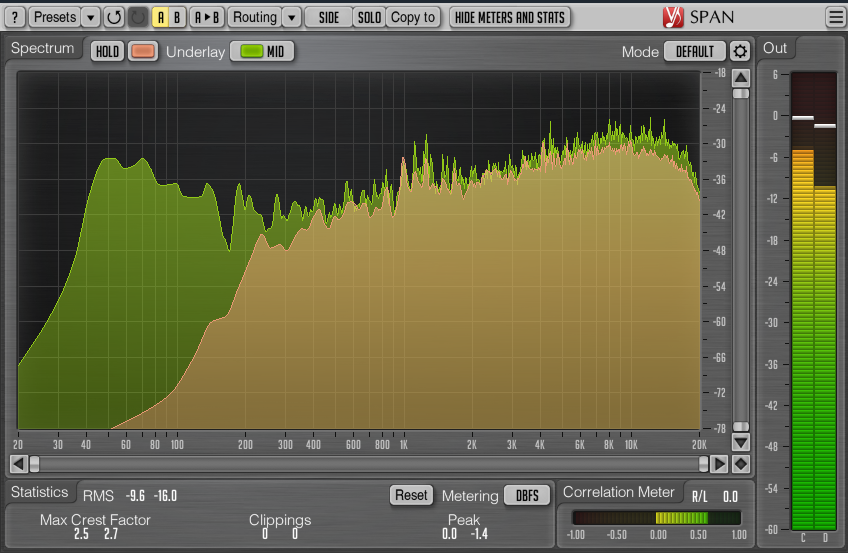
Task: Open the Presets dropdown arrow
Action: point(90,17)
